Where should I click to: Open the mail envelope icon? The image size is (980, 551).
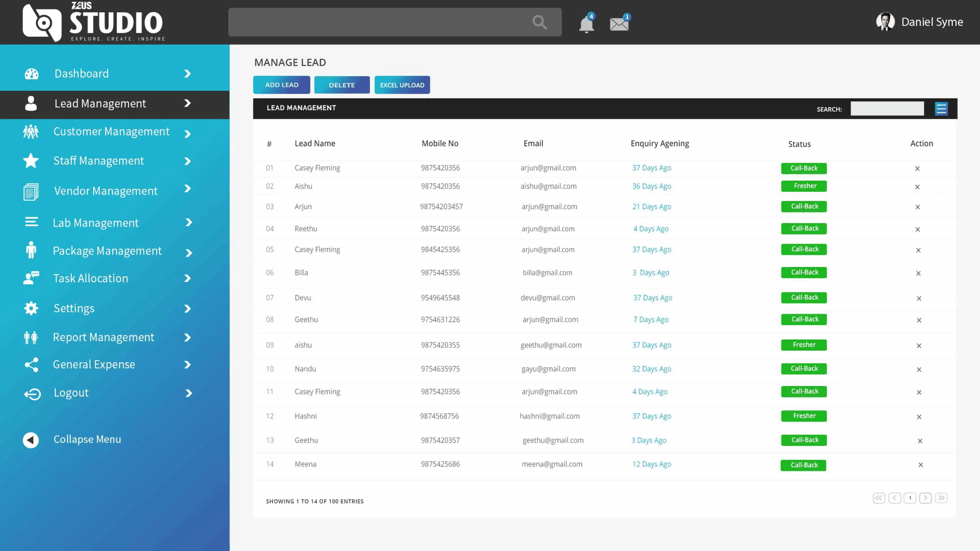click(619, 24)
